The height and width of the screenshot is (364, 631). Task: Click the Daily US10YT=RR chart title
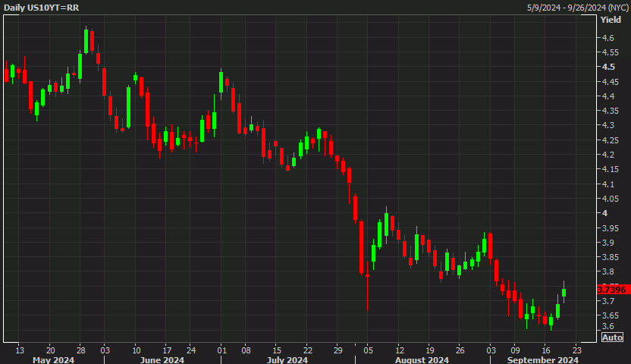42,8
